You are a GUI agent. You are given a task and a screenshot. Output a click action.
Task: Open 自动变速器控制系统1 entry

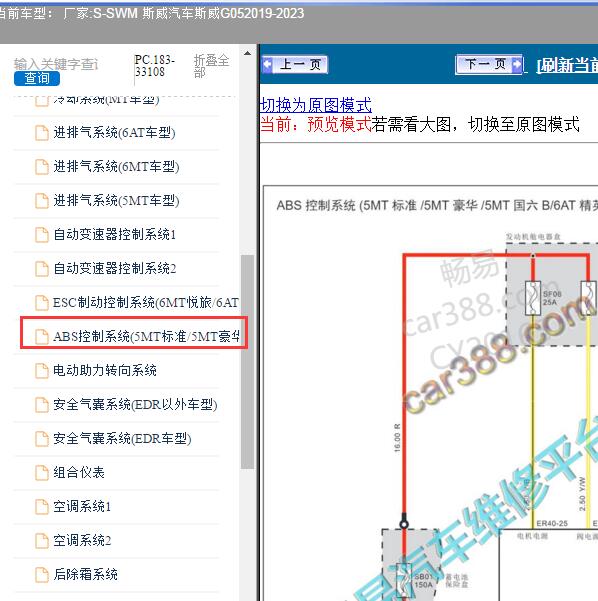coord(115,235)
